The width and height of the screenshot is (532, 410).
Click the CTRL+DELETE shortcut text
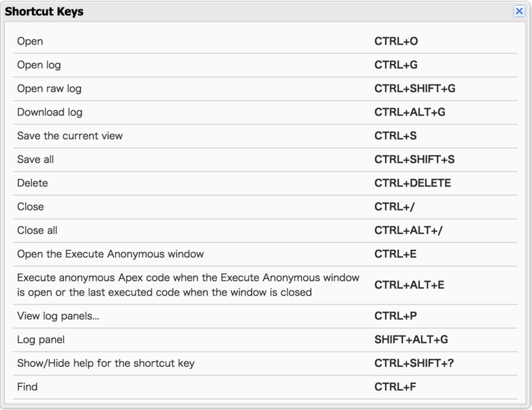coord(412,183)
